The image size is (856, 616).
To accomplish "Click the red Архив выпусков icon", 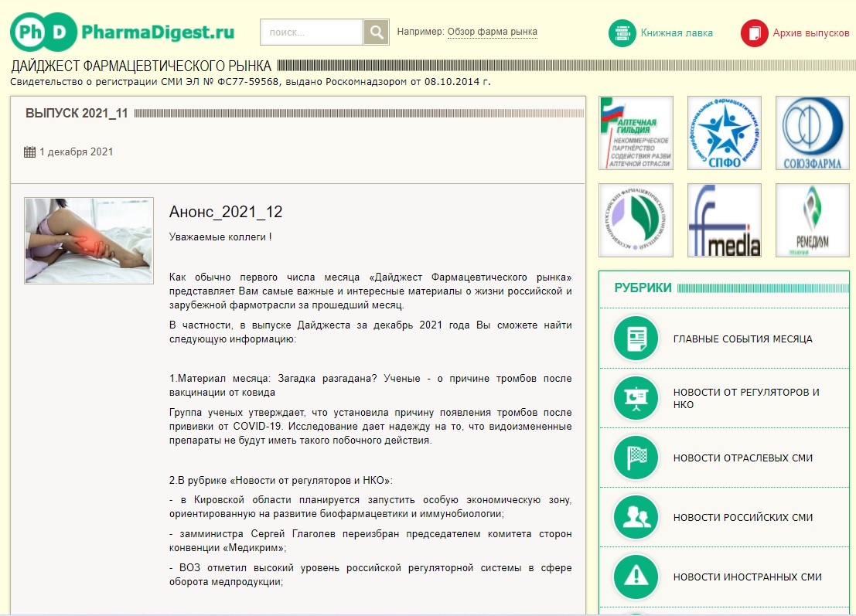I will [755, 32].
